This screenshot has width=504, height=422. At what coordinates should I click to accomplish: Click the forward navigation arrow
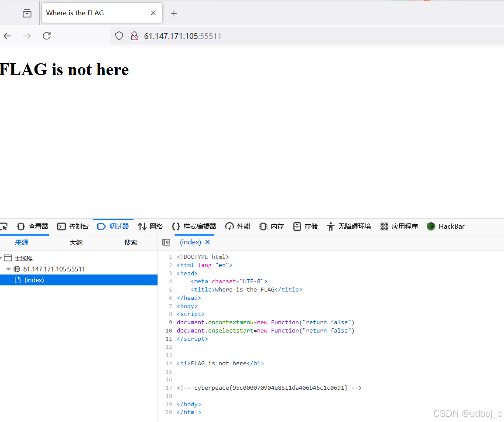tap(27, 36)
